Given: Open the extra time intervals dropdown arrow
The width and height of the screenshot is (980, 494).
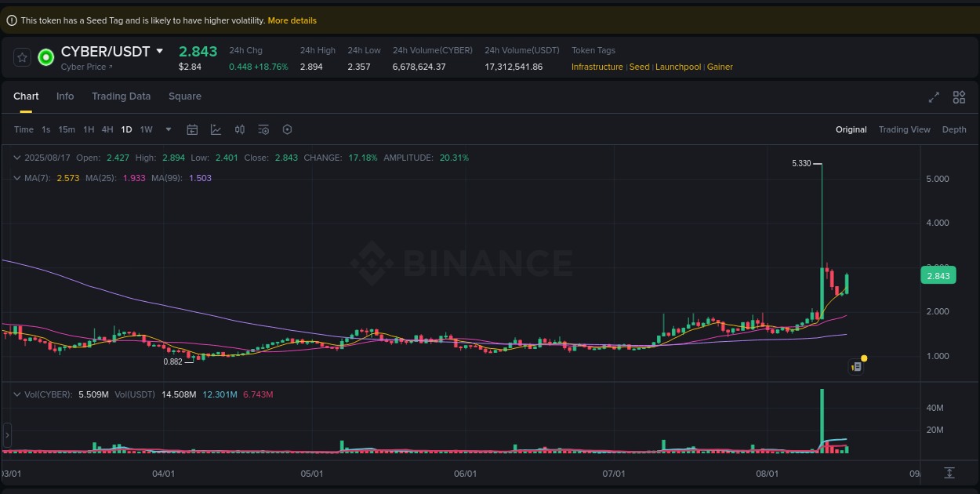Looking at the screenshot, I should [167, 129].
